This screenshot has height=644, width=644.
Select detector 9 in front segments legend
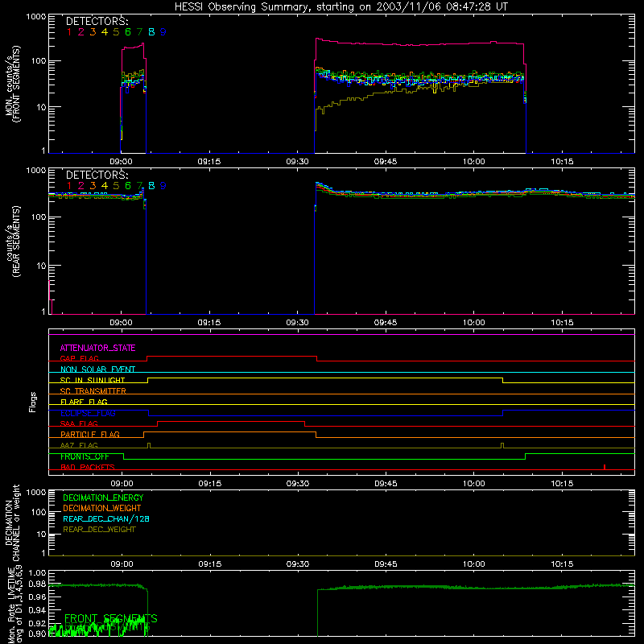click(163, 32)
